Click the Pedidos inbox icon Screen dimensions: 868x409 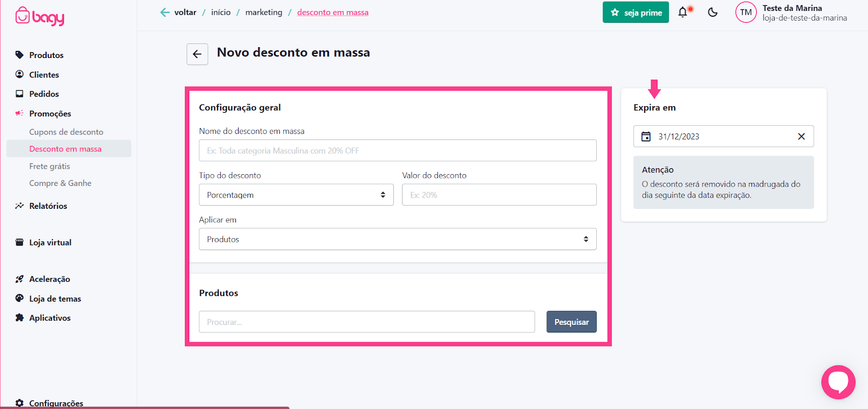pos(20,94)
